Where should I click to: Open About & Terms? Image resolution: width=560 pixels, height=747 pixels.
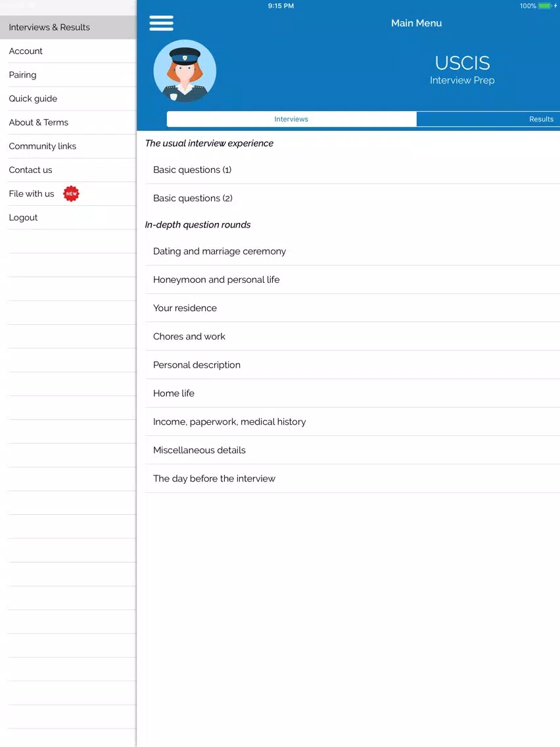click(x=68, y=122)
